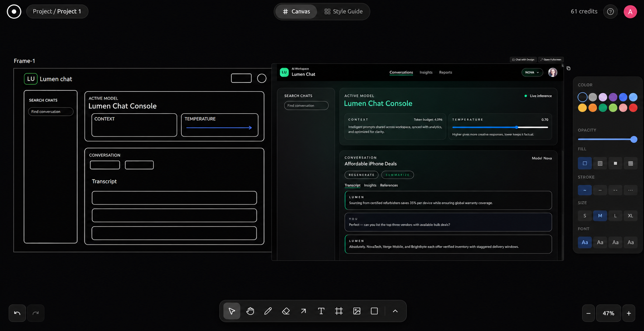644x331 pixels.
Task: Click the Open Fullscreen button
Action: (551, 60)
